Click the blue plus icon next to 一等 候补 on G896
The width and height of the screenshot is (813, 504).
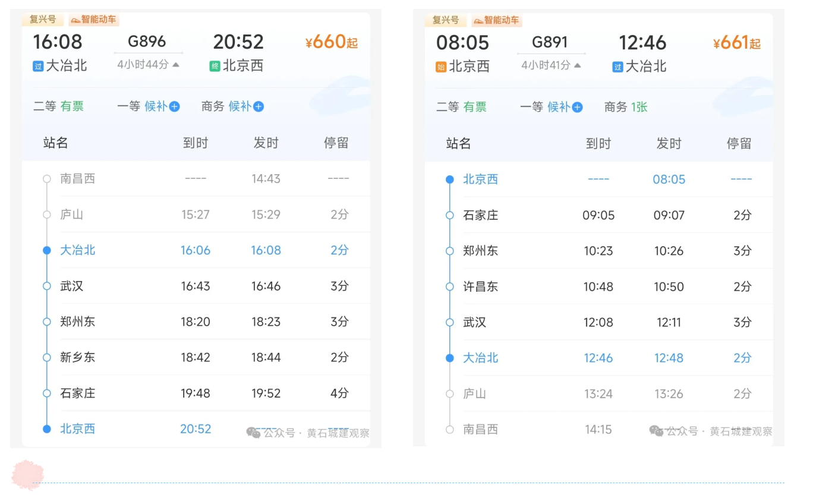click(x=175, y=106)
